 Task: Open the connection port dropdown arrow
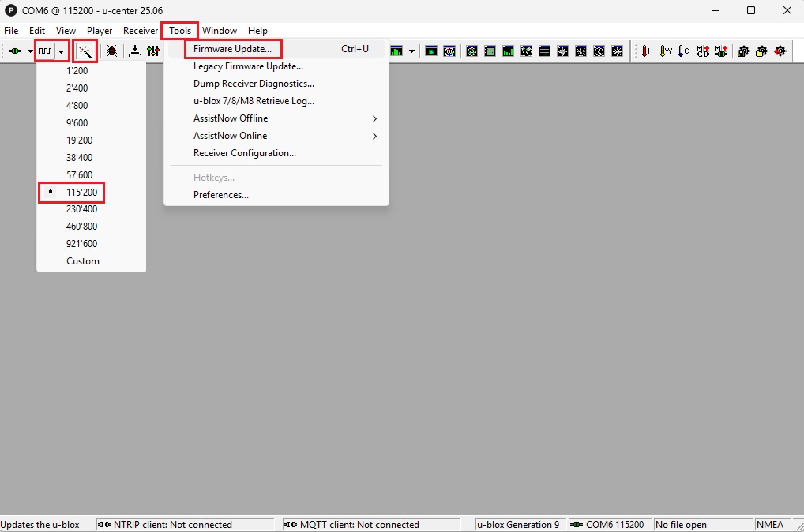30,51
